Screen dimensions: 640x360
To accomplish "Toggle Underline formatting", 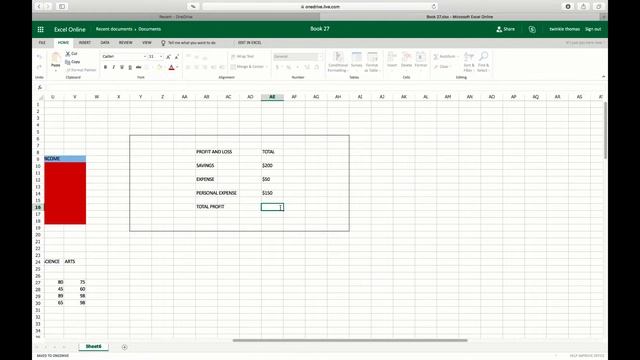I will click(x=122, y=67).
